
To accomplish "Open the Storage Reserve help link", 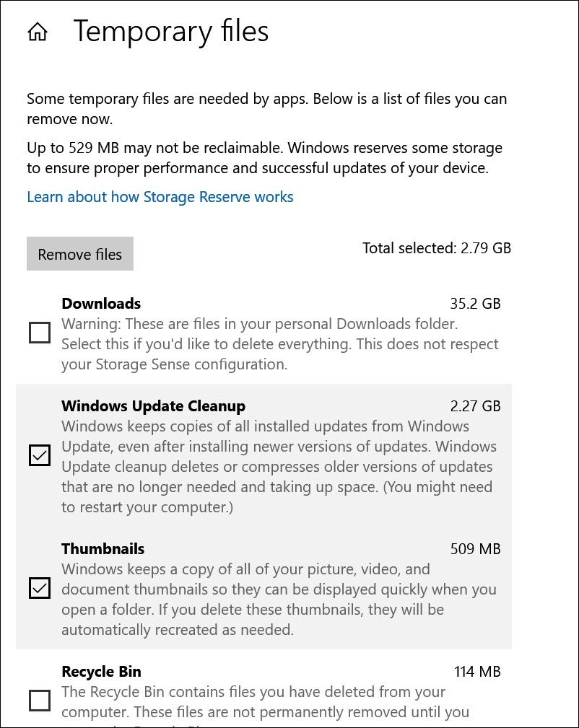I will (x=160, y=196).
